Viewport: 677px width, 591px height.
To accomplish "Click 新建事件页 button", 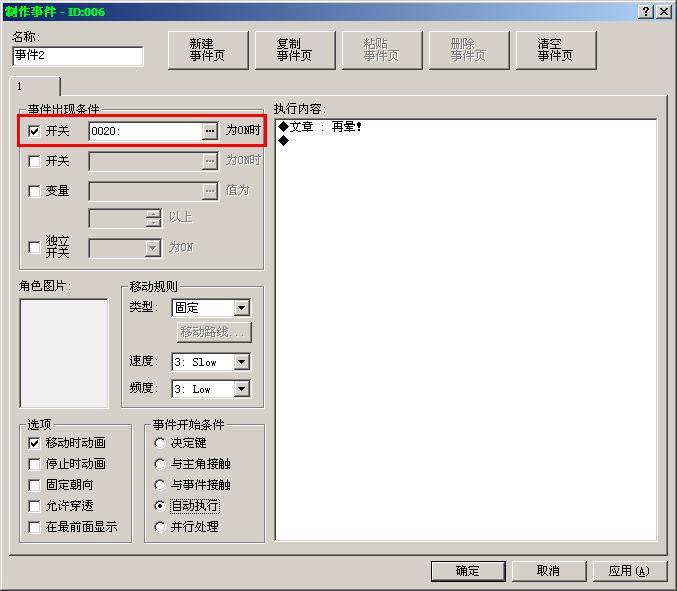I will point(208,50).
